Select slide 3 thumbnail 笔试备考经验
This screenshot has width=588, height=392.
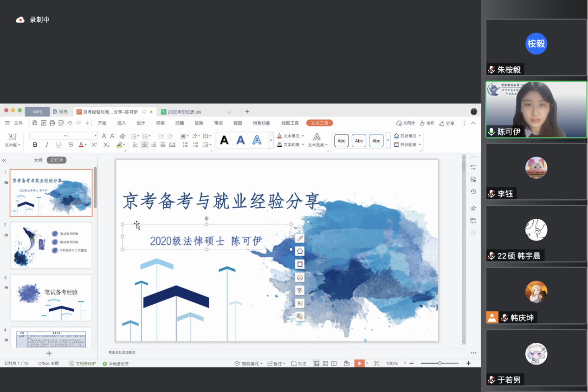click(51, 297)
